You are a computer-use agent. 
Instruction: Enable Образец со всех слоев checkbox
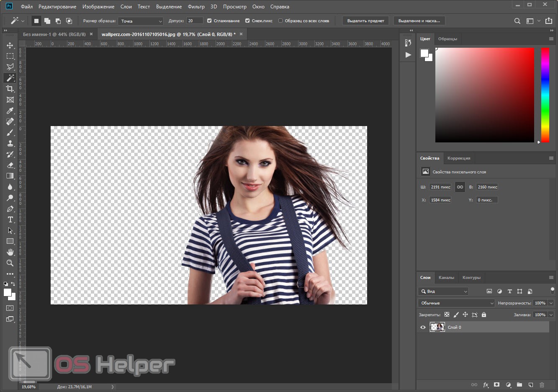coord(280,21)
